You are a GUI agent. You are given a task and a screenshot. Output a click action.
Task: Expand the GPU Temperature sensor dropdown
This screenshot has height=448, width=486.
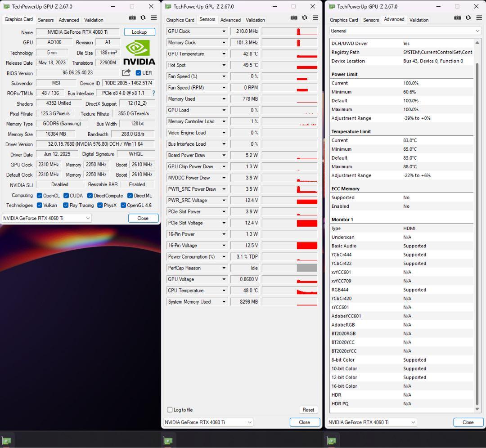point(224,54)
